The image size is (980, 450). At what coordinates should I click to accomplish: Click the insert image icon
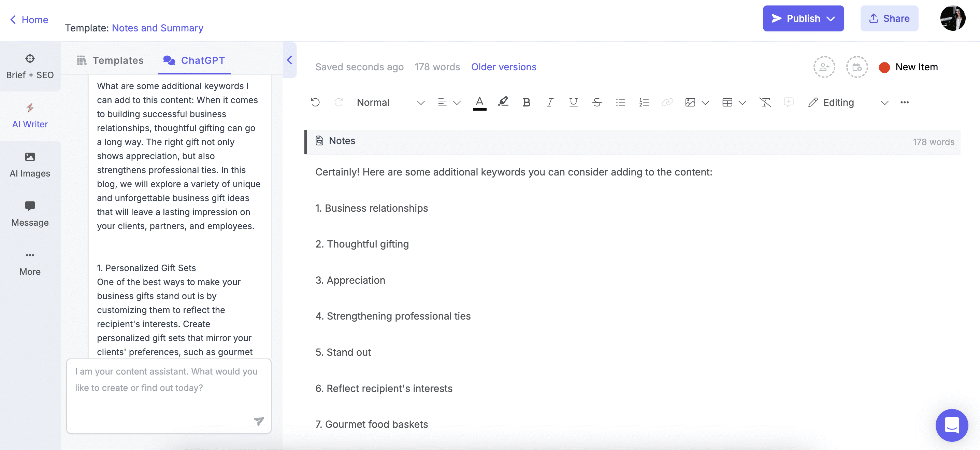(690, 102)
